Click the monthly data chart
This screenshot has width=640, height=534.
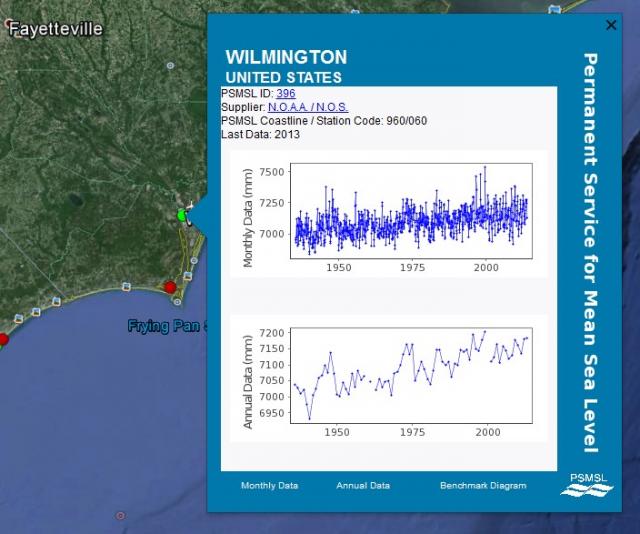coord(389,214)
